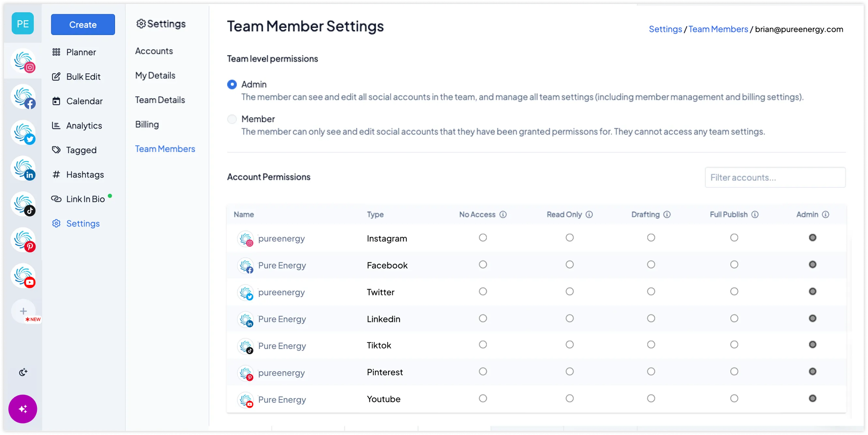Select the YouTube account in sidebar

[x=23, y=276]
